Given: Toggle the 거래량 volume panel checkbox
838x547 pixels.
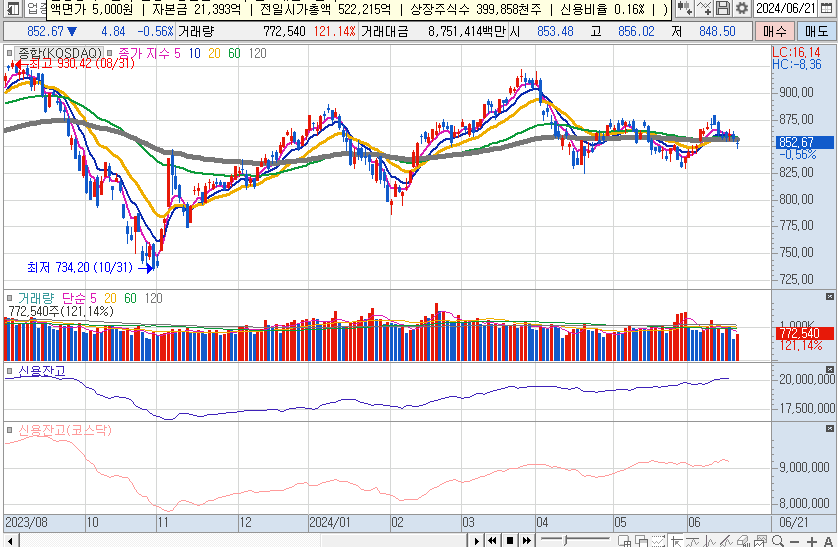Looking at the screenshot, I should (9, 298).
